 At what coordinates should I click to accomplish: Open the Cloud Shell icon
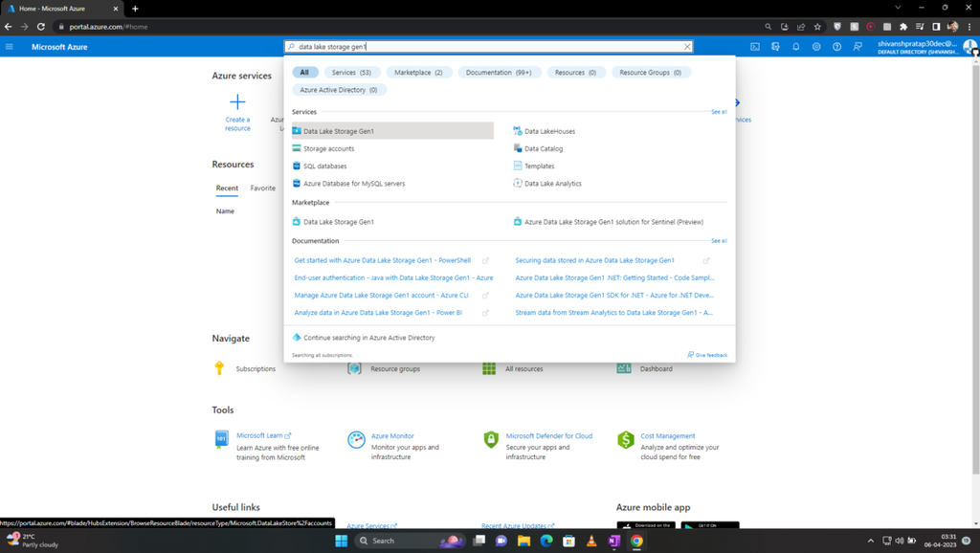click(755, 46)
